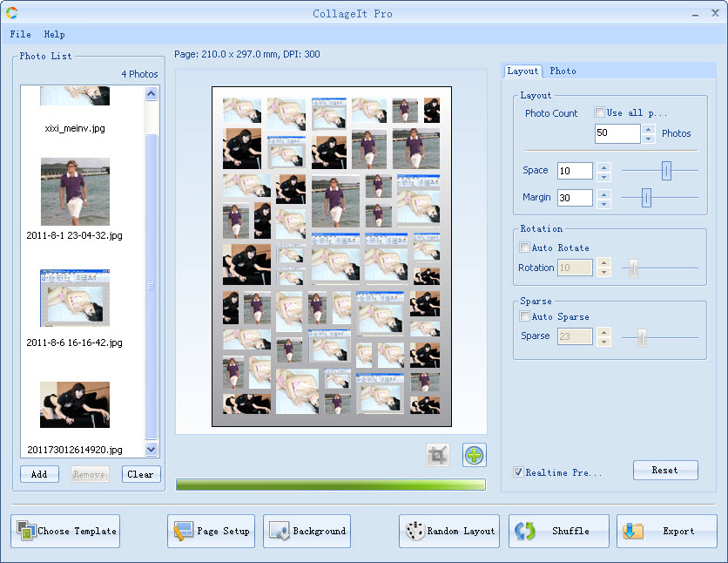Image resolution: width=728 pixels, height=563 pixels.
Task: Generate a Random Layout
Action: 448,531
